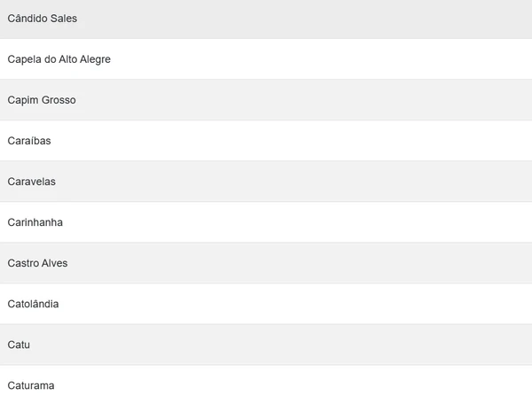Pick Carinhanha from the city list
The height and width of the screenshot is (403, 532).
tap(266, 222)
